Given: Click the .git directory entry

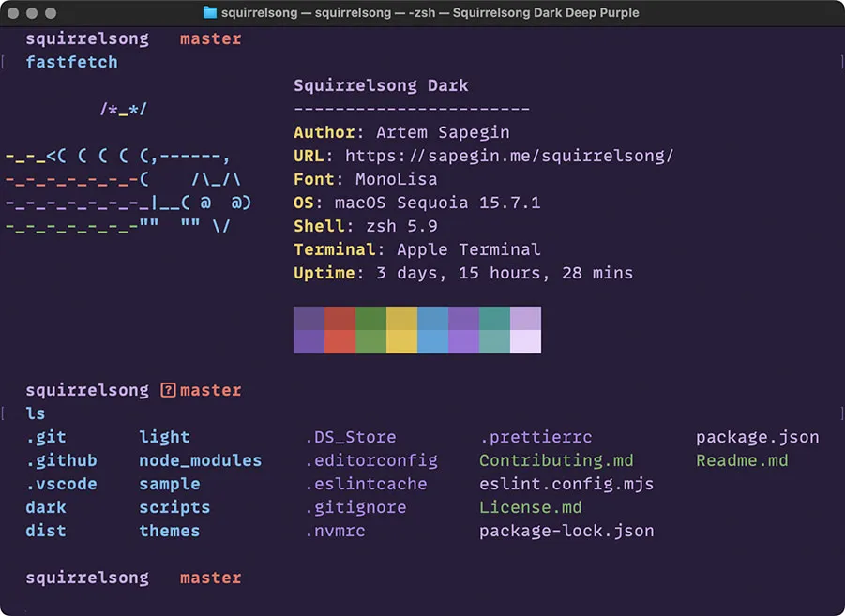Looking at the screenshot, I should pos(45,437).
